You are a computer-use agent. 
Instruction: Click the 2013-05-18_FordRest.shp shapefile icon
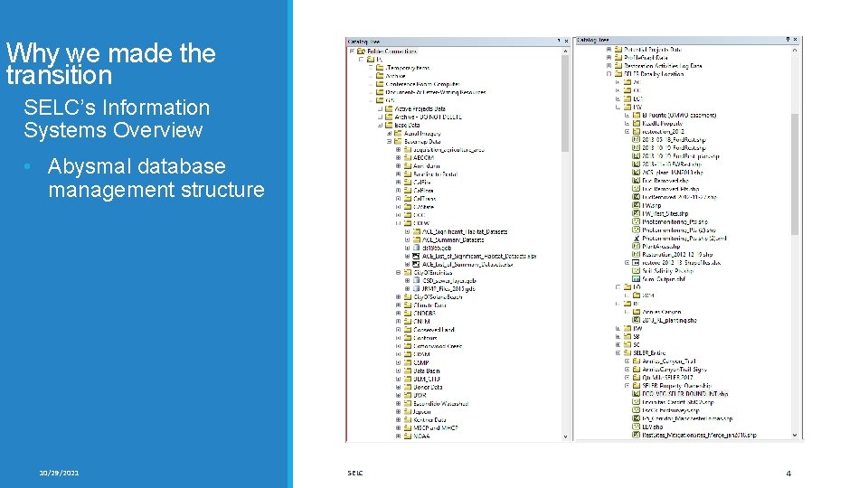tap(636, 140)
